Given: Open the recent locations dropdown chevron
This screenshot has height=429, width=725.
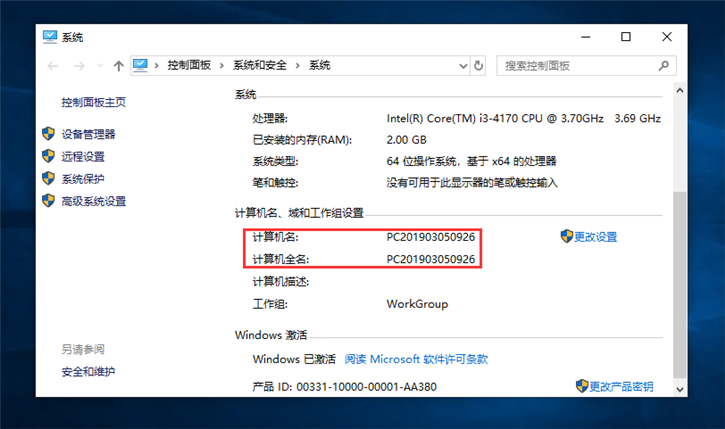Looking at the screenshot, I should click(x=99, y=65).
